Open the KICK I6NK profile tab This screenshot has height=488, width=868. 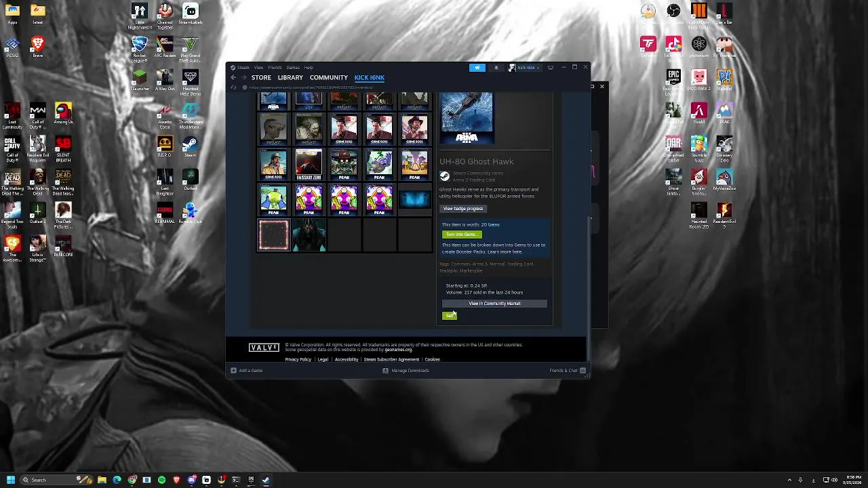pyautogui.click(x=369, y=78)
